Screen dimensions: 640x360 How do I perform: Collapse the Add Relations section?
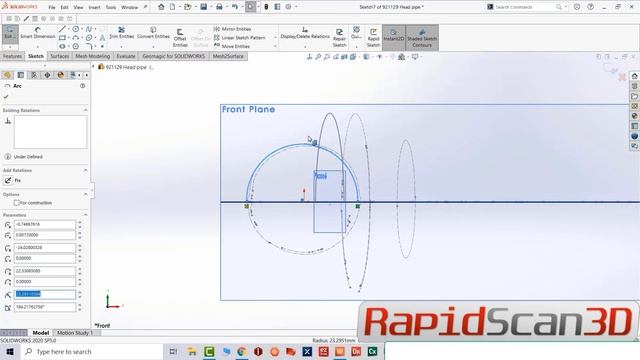point(85,170)
